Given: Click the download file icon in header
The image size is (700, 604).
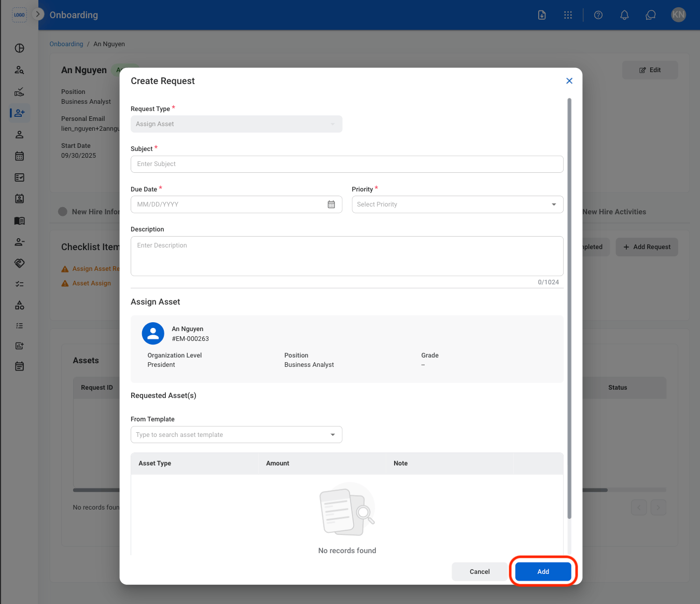Looking at the screenshot, I should point(542,15).
